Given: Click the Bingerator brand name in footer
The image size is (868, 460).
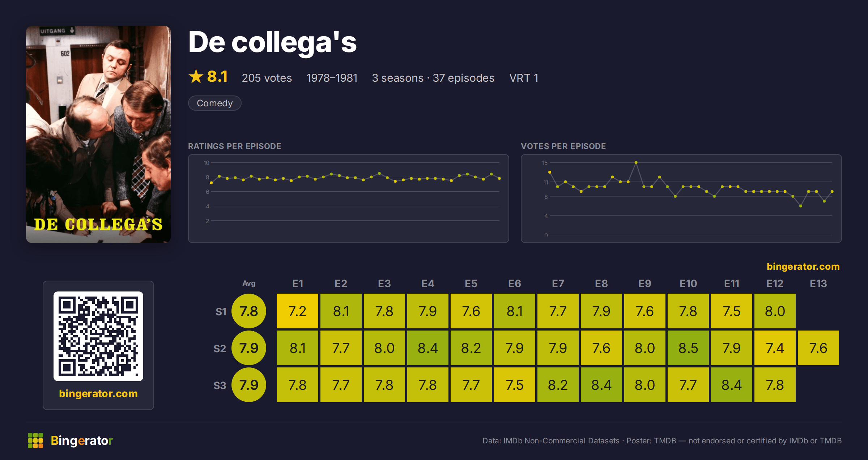Looking at the screenshot, I should coord(82,440).
